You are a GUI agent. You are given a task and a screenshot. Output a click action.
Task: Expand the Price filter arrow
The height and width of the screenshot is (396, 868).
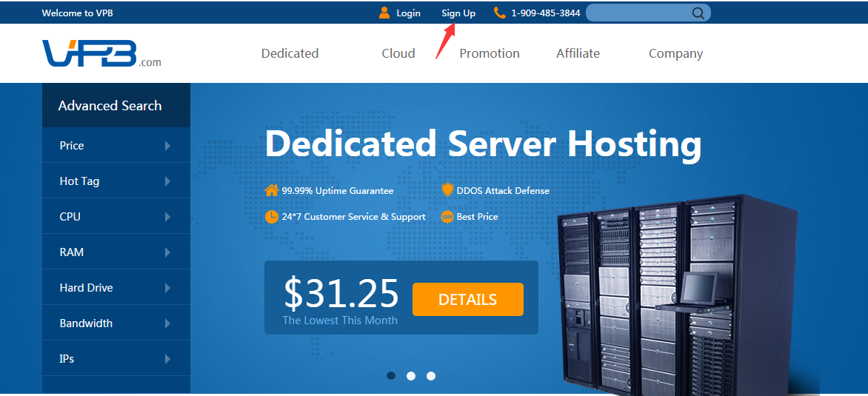tap(167, 146)
